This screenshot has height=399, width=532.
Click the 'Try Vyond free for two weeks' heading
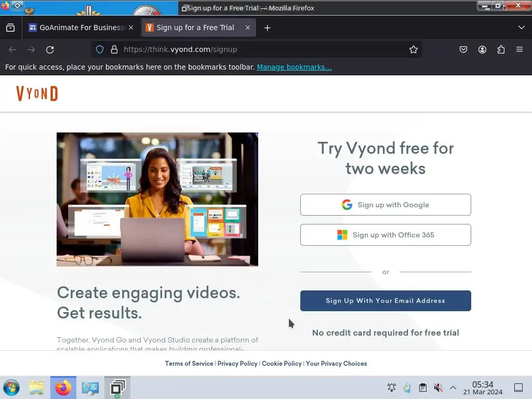tap(385, 158)
